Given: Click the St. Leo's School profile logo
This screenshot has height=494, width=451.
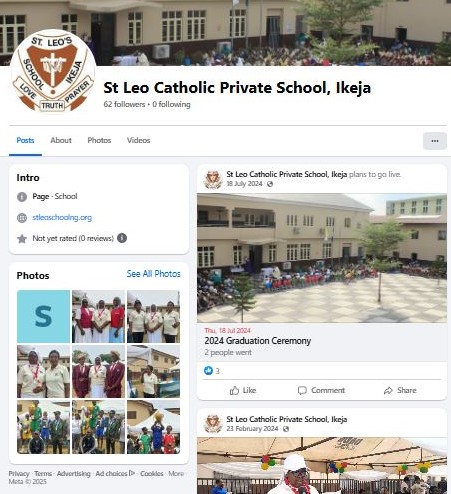Looking at the screenshot, I should click(53, 72).
